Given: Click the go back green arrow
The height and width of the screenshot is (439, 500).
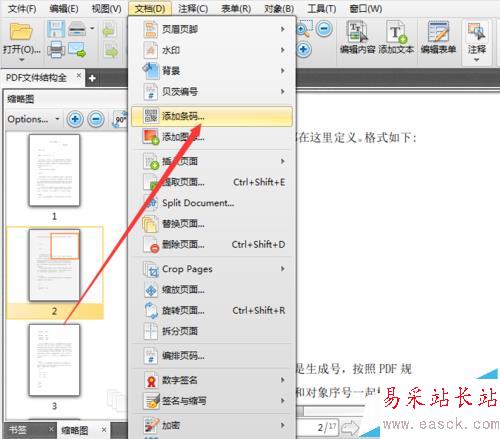Looking at the screenshot, I should coord(109,30).
